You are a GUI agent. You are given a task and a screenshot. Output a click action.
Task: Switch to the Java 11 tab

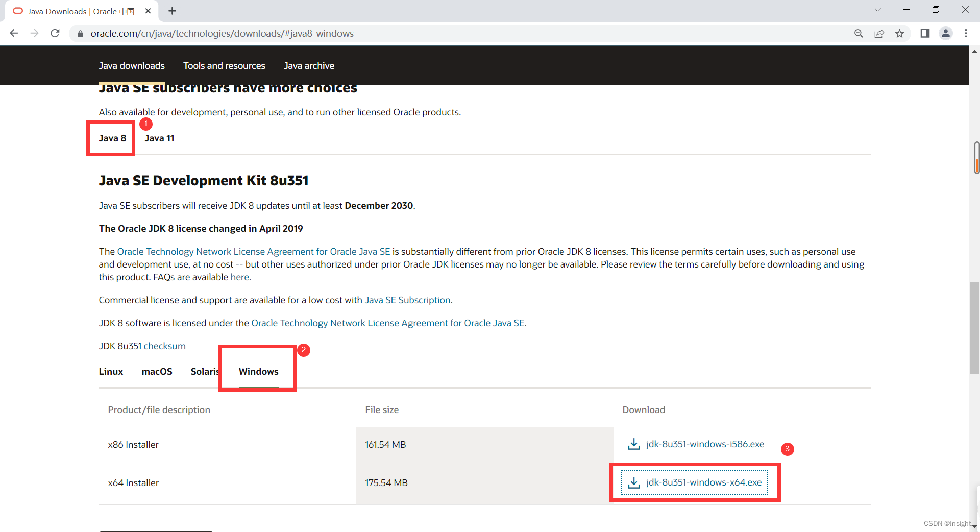159,138
